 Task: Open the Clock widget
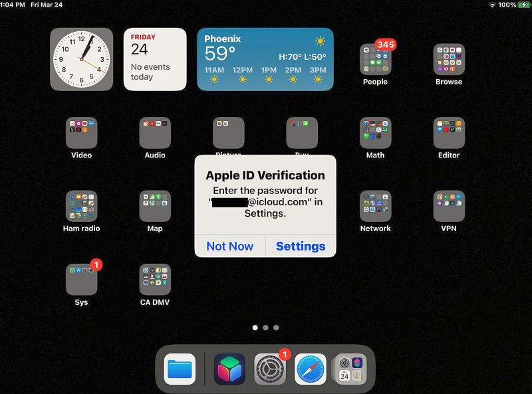pyautogui.click(x=81, y=59)
